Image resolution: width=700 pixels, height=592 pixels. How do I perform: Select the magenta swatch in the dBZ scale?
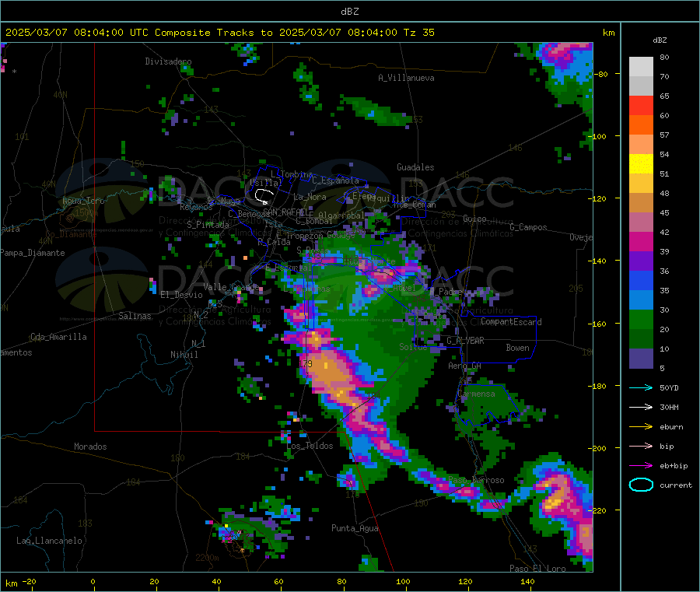[641, 241]
